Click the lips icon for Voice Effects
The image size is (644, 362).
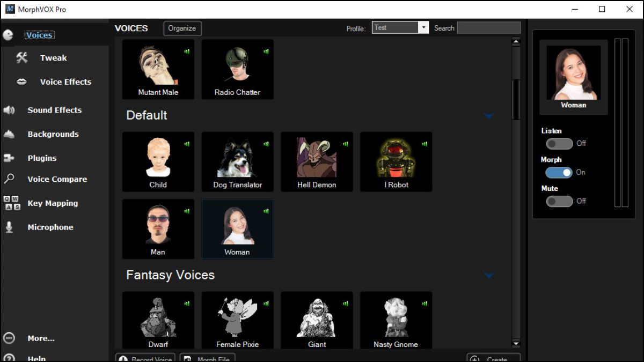(x=21, y=82)
